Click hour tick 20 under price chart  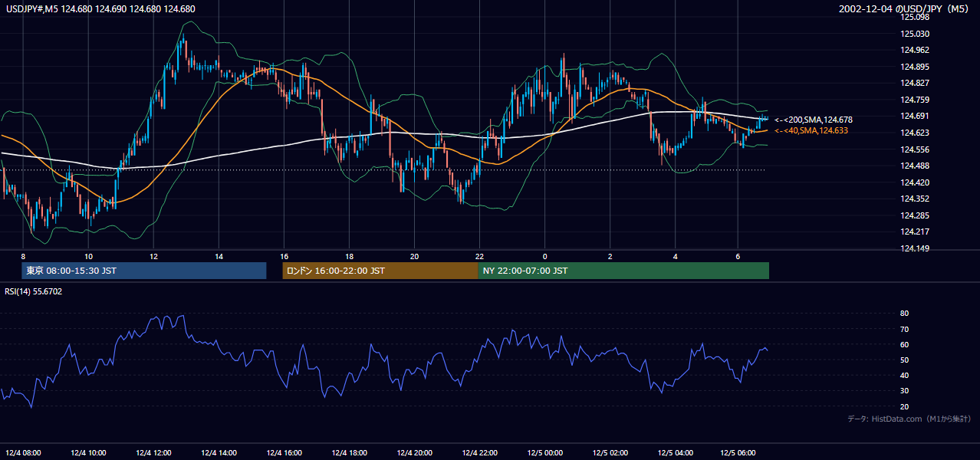click(414, 256)
